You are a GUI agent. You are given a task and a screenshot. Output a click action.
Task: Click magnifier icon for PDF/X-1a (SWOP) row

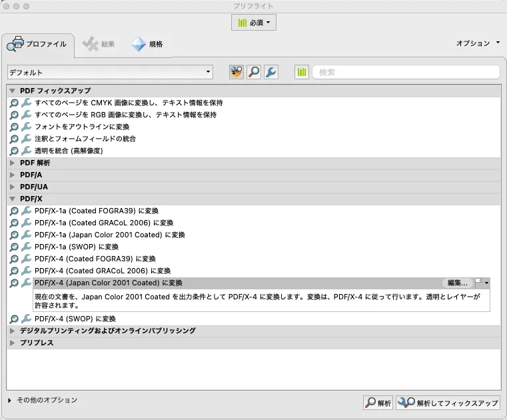(x=14, y=247)
